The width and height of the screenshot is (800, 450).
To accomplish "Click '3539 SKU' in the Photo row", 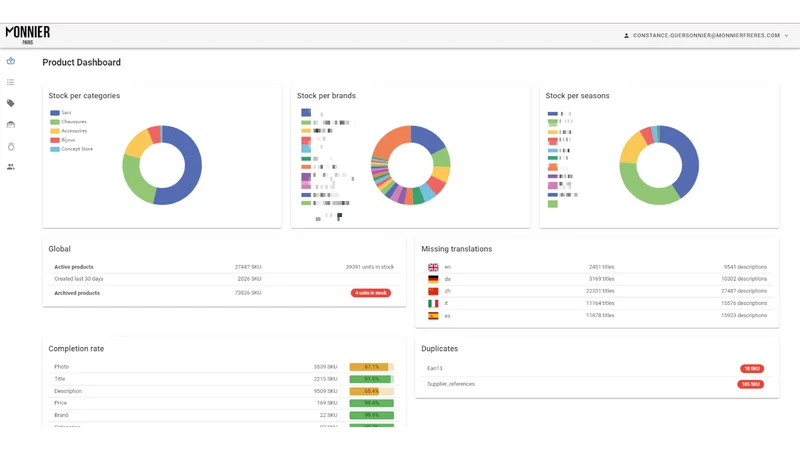I will pos(326,367).
